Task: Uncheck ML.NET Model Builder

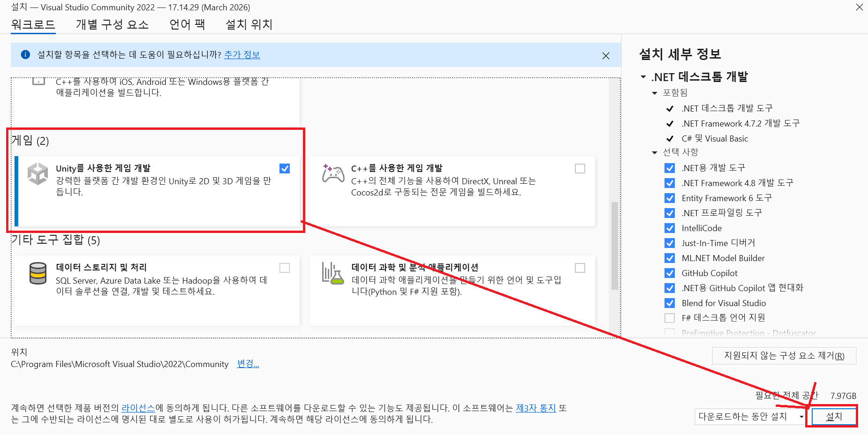Action: 670,258
